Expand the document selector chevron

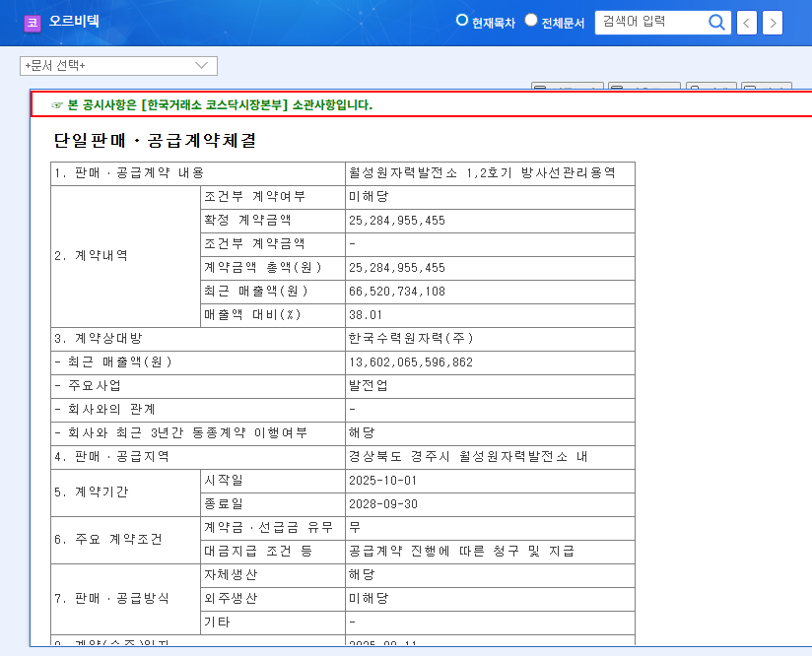[200, 66]
